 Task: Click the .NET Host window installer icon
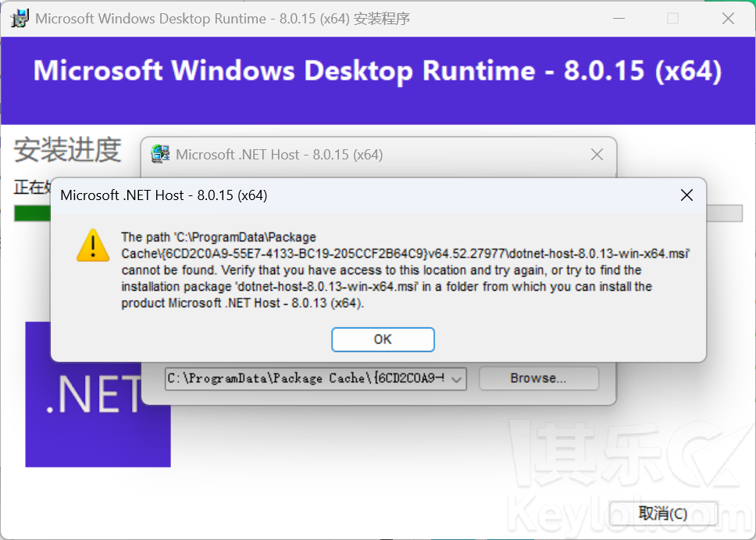point(160,155)
